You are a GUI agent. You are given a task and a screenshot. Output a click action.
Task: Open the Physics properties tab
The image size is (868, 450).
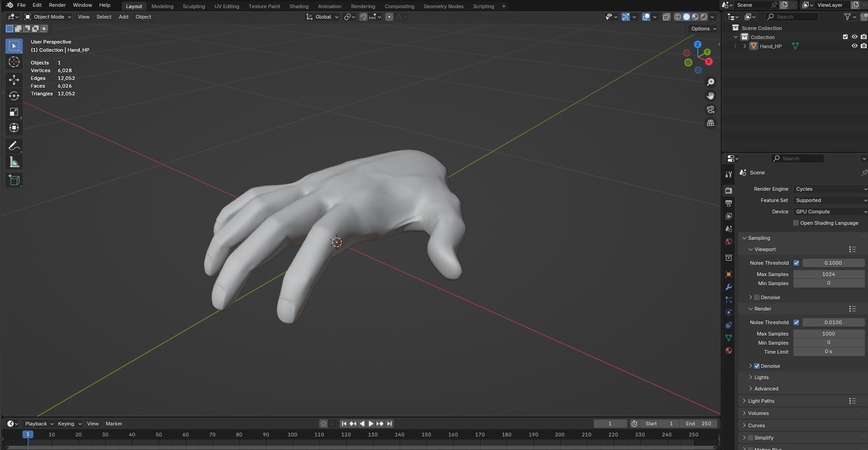[x=729, y=312]
